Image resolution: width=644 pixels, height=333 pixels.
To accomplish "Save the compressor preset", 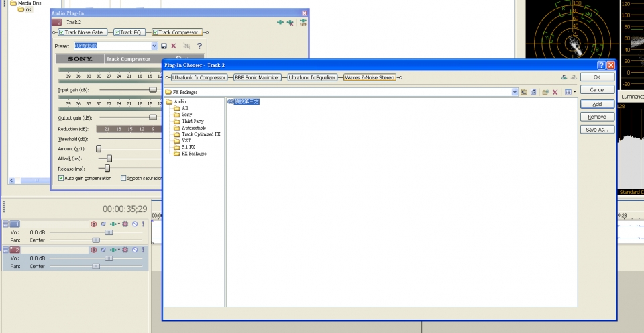I will click(164, 46).
